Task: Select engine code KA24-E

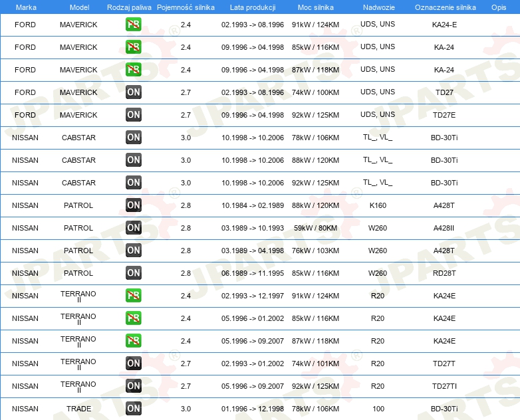Action: pyautogui.click(x=444, y=25)
